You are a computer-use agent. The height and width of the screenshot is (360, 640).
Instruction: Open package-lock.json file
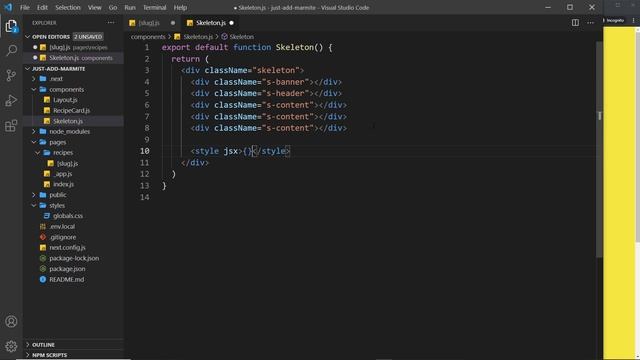[74, 258]
